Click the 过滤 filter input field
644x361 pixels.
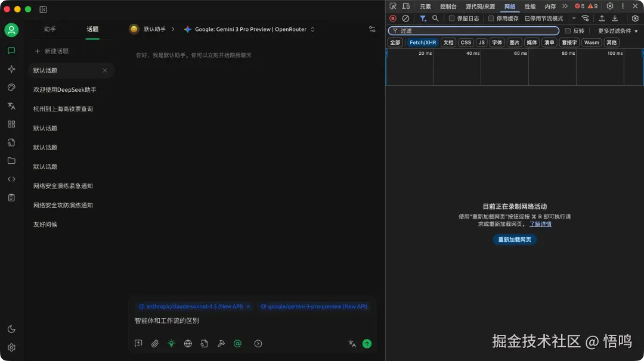tap(473, 31)
